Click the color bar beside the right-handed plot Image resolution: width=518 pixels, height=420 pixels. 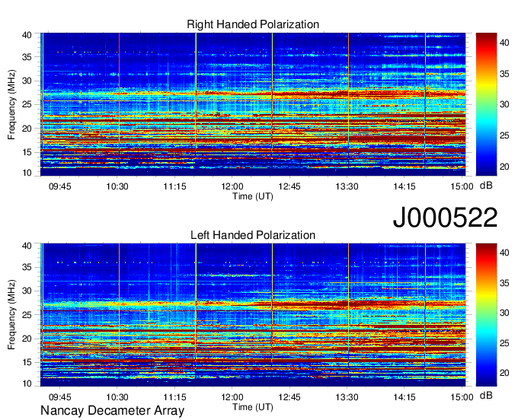tap(486, 104)
